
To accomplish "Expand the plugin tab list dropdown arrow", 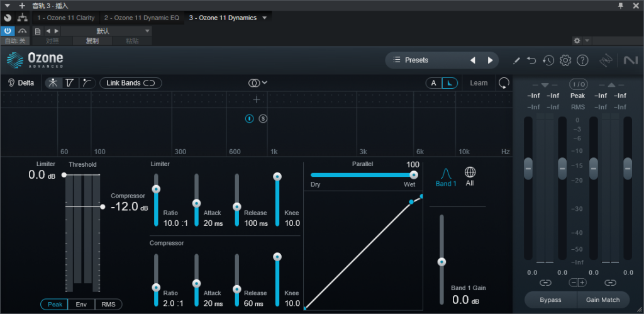I will coord(265,18).
